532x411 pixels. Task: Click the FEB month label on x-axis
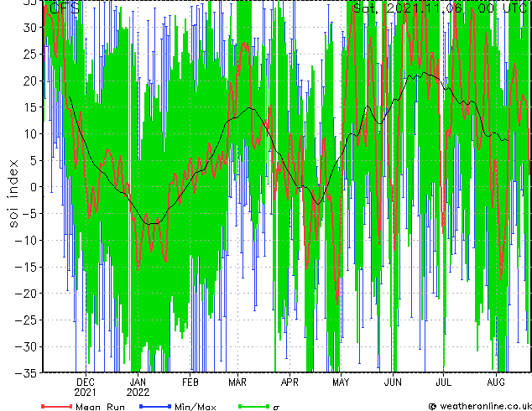(190, 382)
